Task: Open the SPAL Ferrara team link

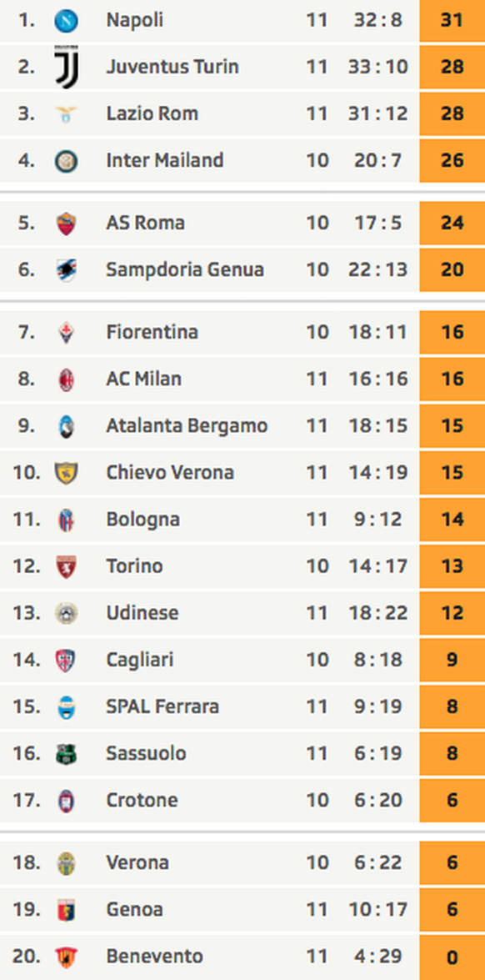Action: (x=162, y=707)
